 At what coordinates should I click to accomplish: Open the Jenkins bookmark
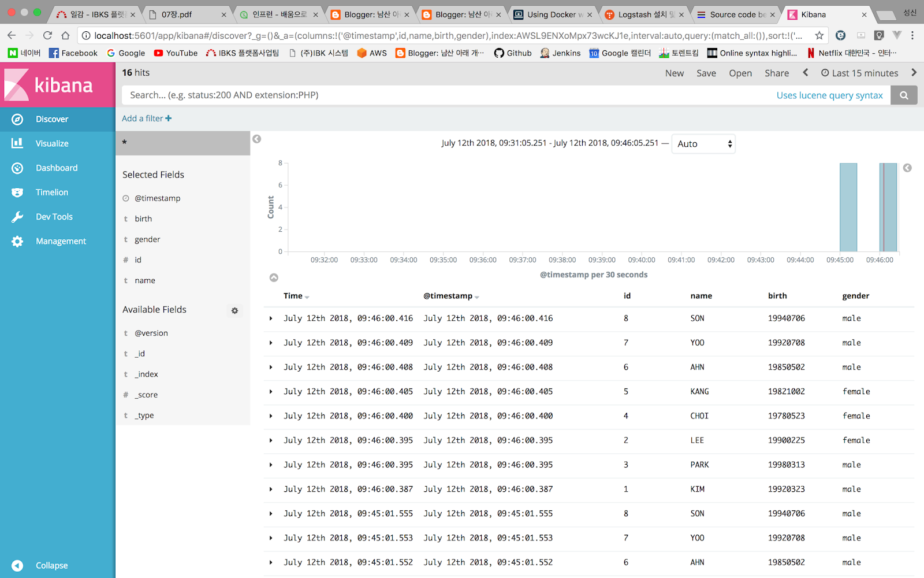(x=560, y=53)
